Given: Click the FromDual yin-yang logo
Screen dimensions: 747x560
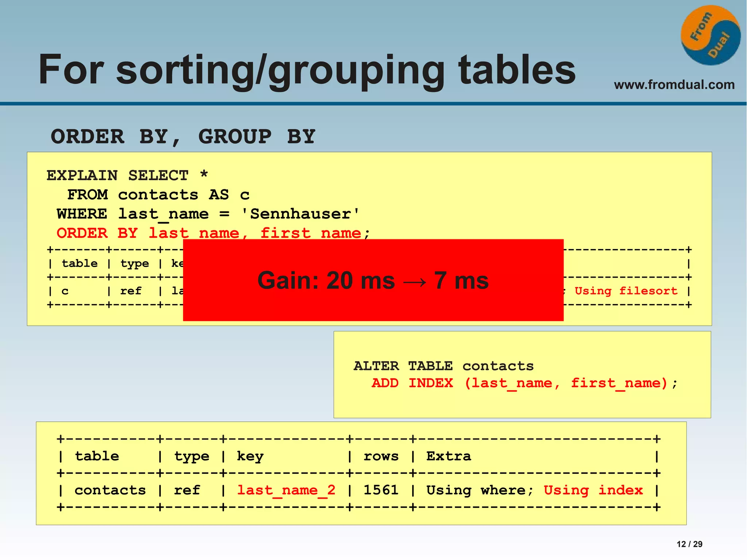Looking at the screenshot, I should [x=711, y=35].
